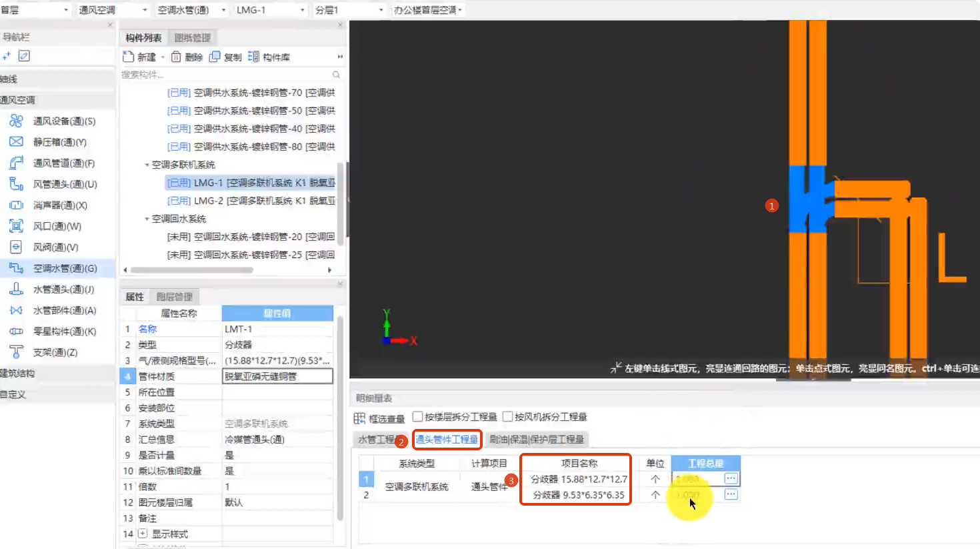Switch to the 通头管件工程量 tab
980x549 pixels.
(447, 439)
